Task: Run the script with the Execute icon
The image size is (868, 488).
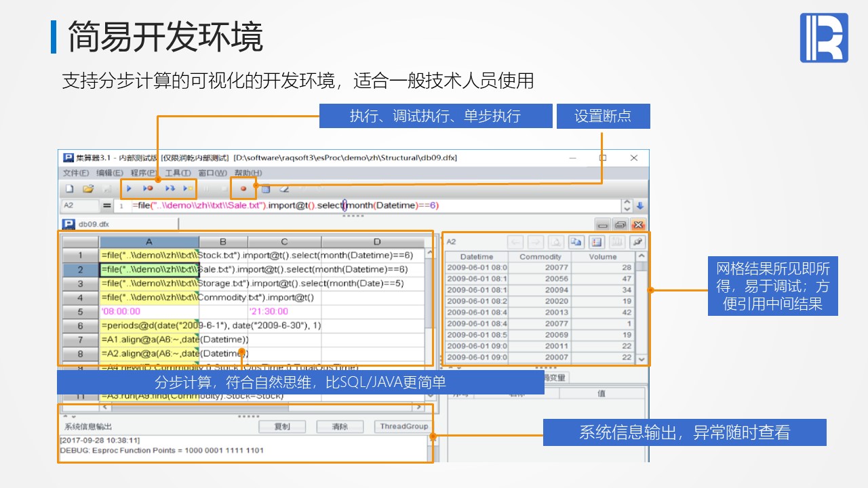Action: [x=129, y=188]
